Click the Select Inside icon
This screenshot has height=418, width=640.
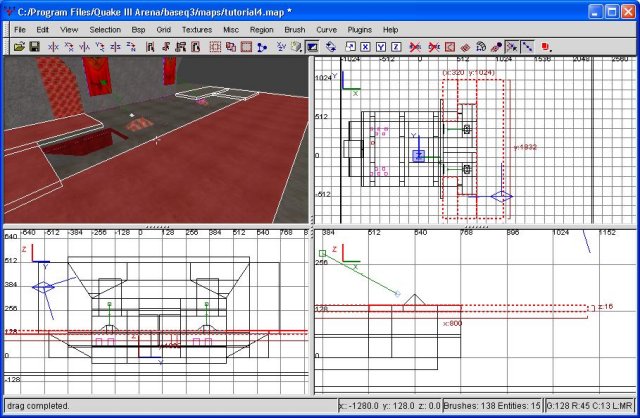point(196,47)
